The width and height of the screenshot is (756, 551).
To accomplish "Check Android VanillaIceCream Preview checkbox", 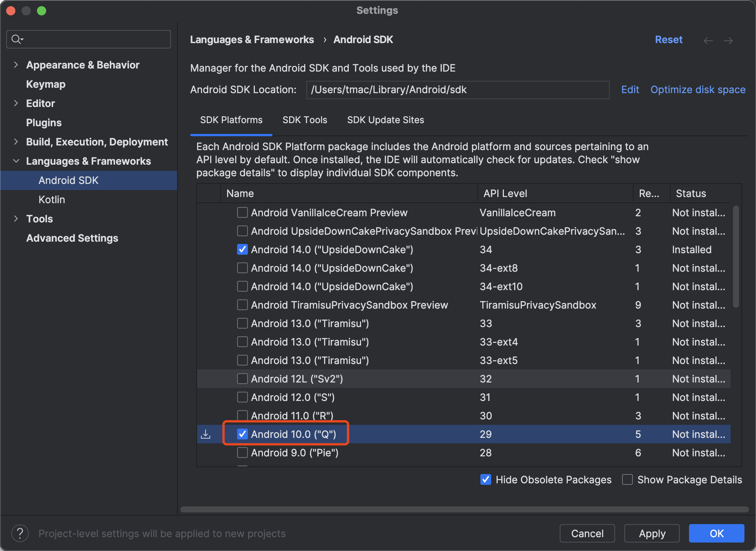I will coord(242,212).
